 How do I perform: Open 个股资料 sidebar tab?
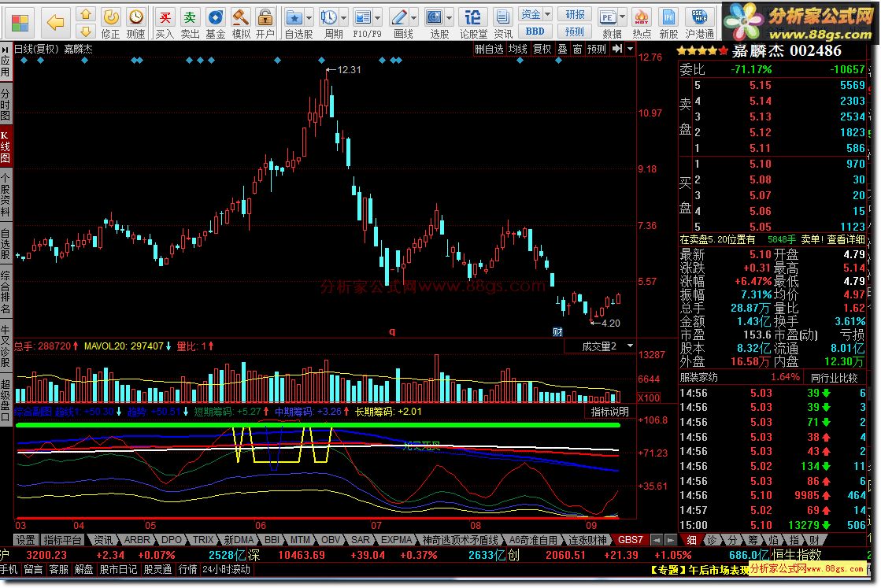tap(6, 195)
